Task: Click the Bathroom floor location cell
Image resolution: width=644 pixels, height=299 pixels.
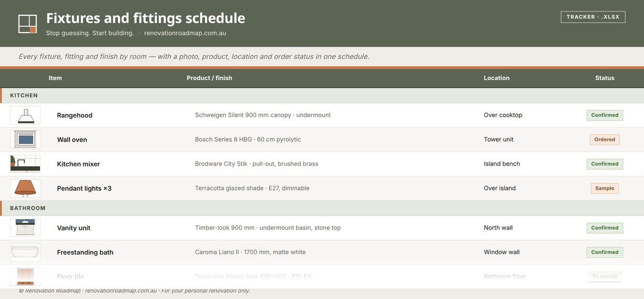Action: coord(505,277)
